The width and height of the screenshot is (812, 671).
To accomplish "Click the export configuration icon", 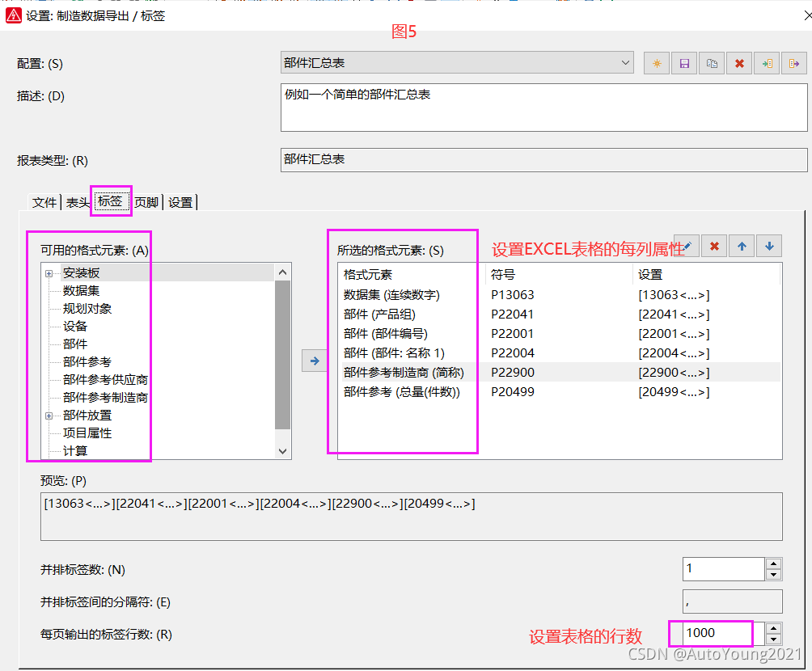I will 794,63.
